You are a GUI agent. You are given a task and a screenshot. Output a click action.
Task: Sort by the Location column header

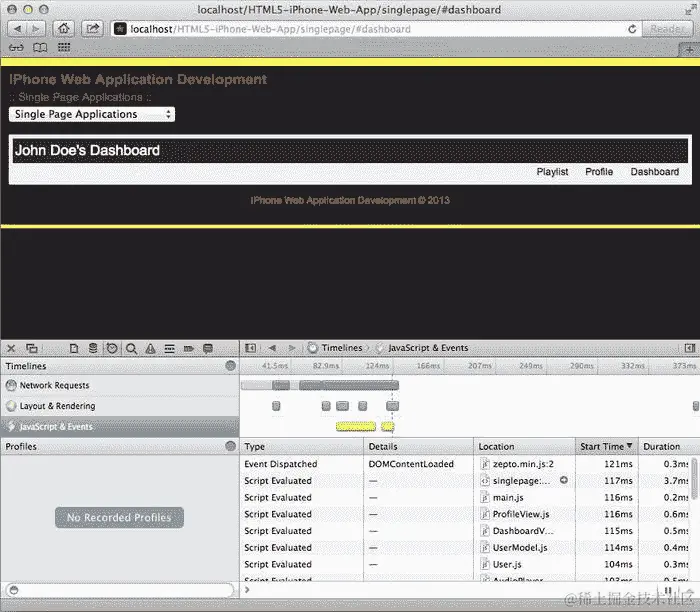525,446
